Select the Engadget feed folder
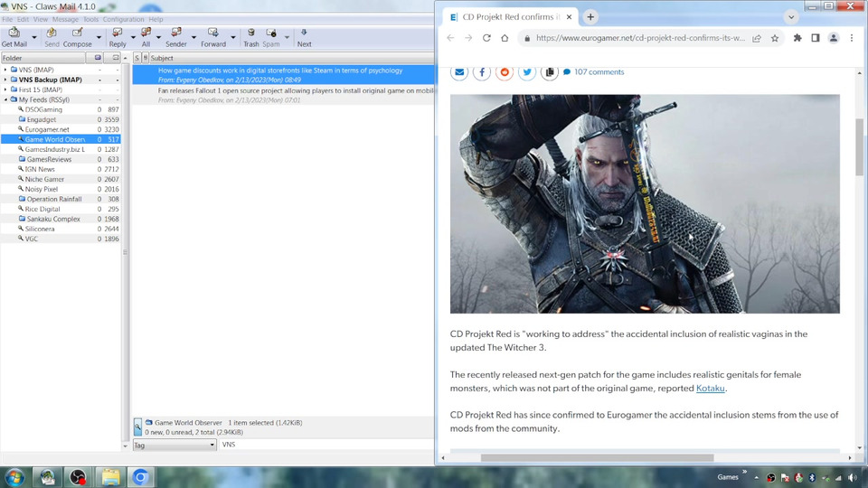Viewport: 868px width, 488px height. [x=41, y=119]
